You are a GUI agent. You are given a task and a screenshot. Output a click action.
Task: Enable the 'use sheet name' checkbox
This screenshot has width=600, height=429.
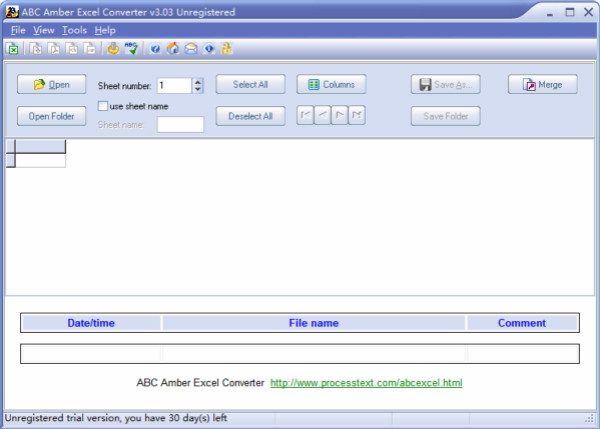(103, 105)
